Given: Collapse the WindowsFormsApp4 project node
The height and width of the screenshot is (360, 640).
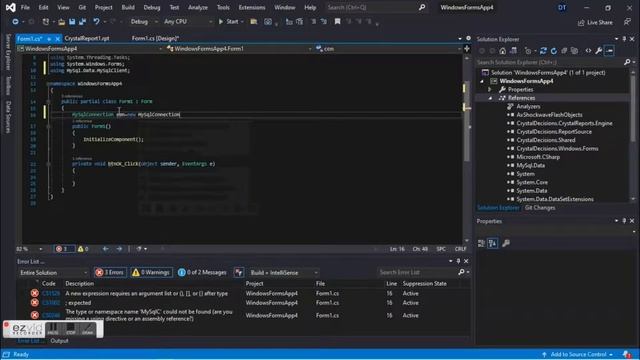Looking at the screenshot, I should pos(482,81).
